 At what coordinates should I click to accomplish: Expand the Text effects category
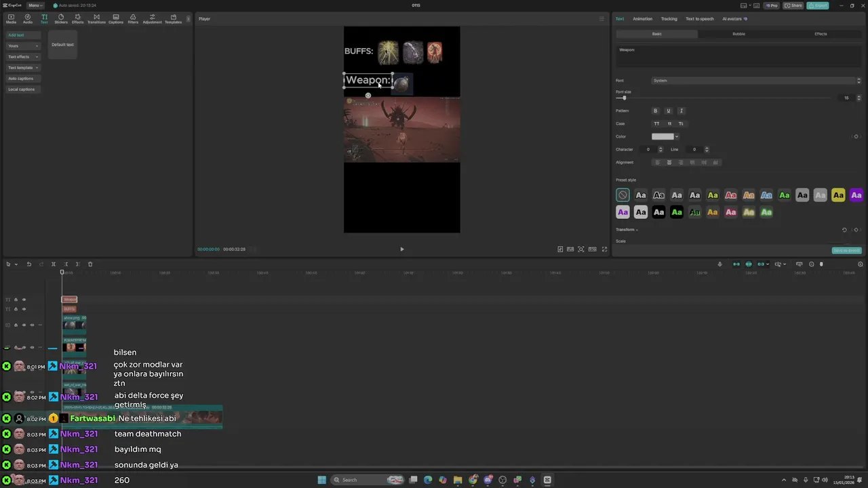point(23,57)
